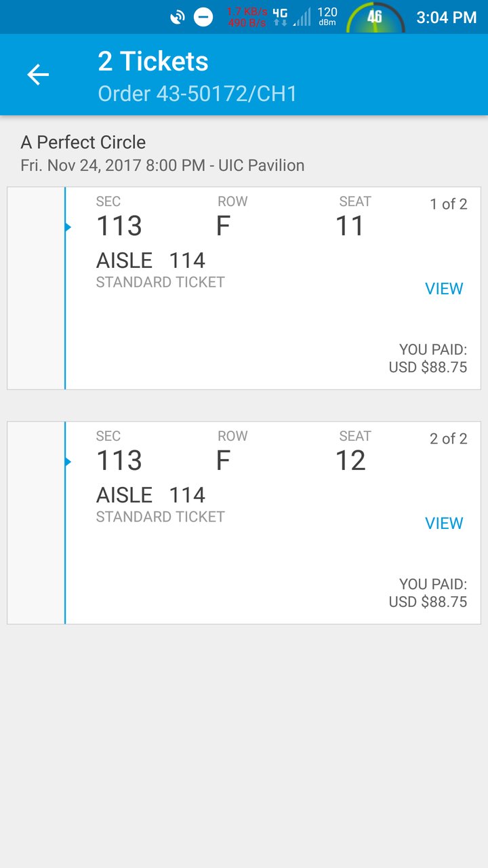
Task: Select the second ticket card seat 12
Action: (x=244, y=523)
